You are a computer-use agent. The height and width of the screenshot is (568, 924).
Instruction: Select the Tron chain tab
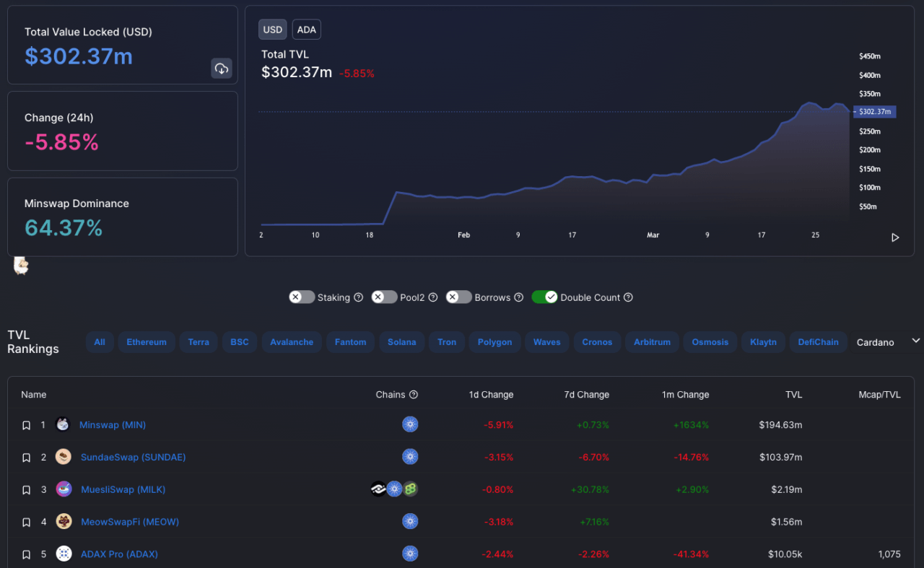click(x=447, y=342)
